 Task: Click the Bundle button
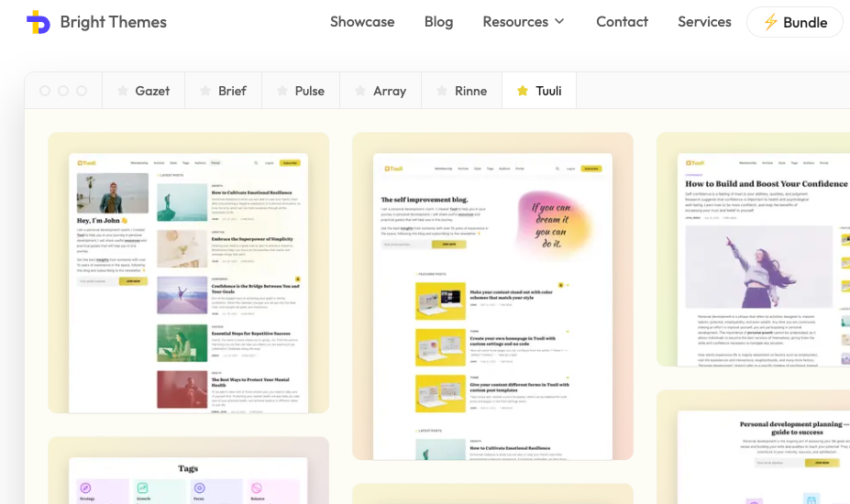[x=795, y=22]
